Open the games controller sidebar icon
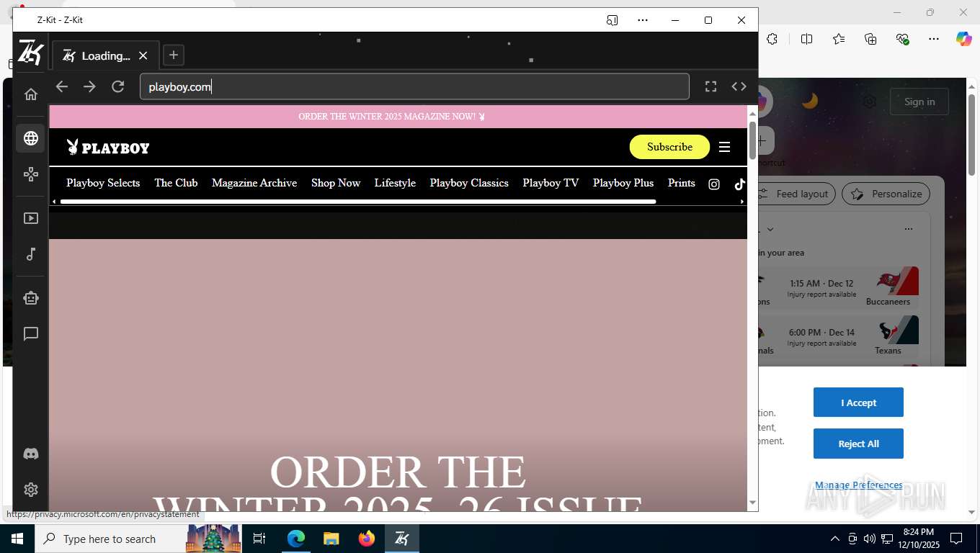The image size is (980, 553). (x=30, y=174)
